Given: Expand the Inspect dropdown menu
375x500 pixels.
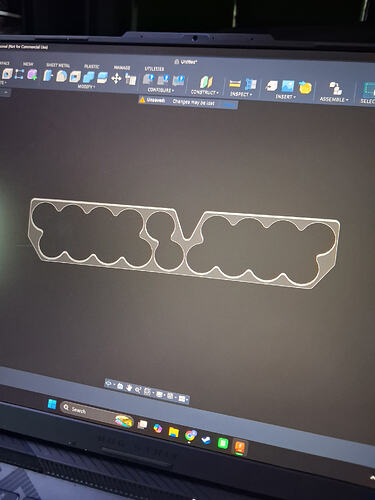Looking at the screenshot, I should pos(241,94).
